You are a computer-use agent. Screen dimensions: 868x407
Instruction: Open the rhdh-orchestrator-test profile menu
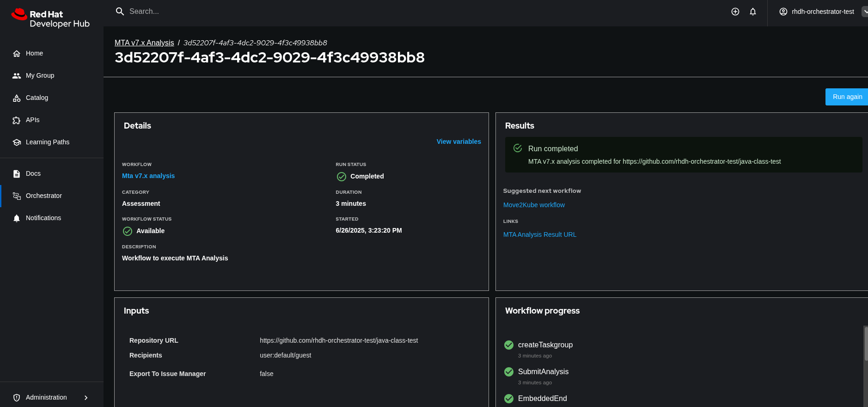pyautogui.click(x=817, y=12)
